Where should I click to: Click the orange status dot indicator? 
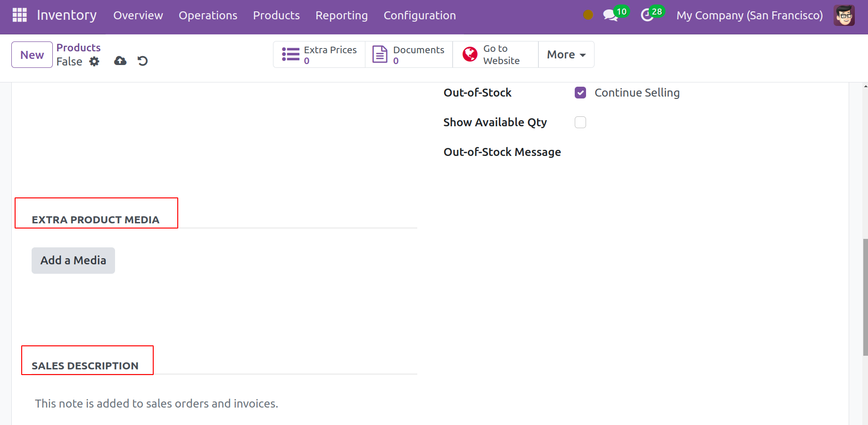click(x=588, y=15)
